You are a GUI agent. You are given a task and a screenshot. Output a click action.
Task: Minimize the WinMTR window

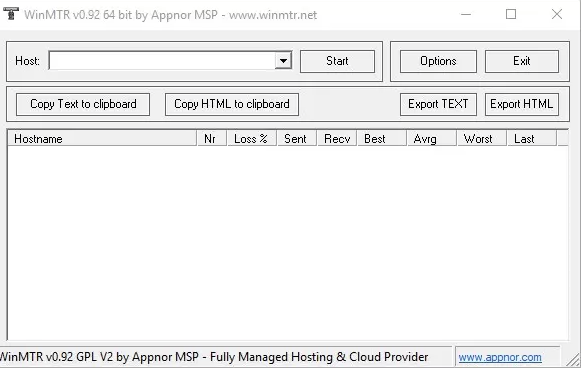click(466, 14)
